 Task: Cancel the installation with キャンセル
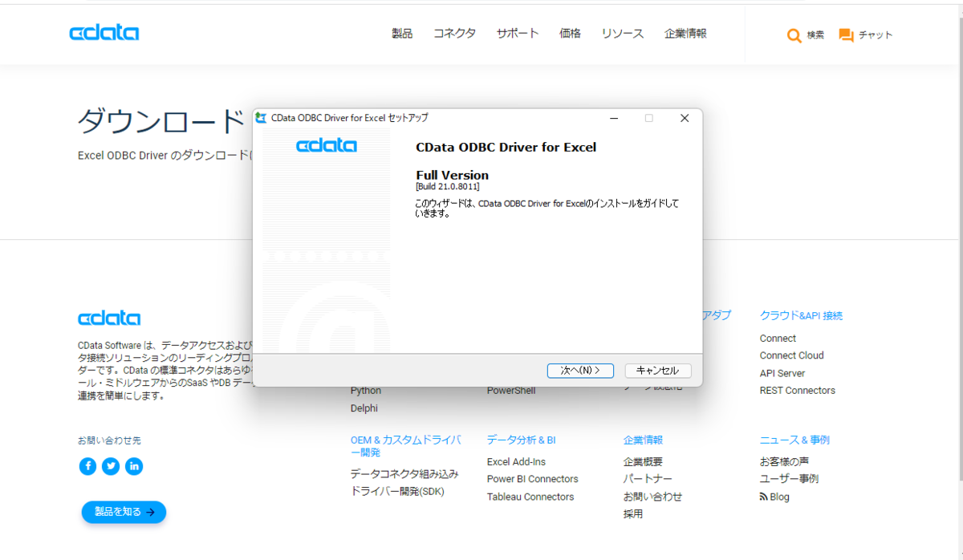click(657, 370)
